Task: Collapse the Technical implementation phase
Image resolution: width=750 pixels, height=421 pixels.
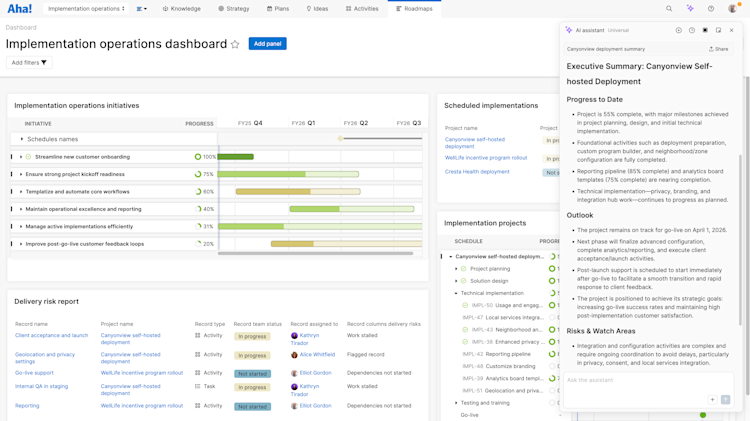Action: 456,293
